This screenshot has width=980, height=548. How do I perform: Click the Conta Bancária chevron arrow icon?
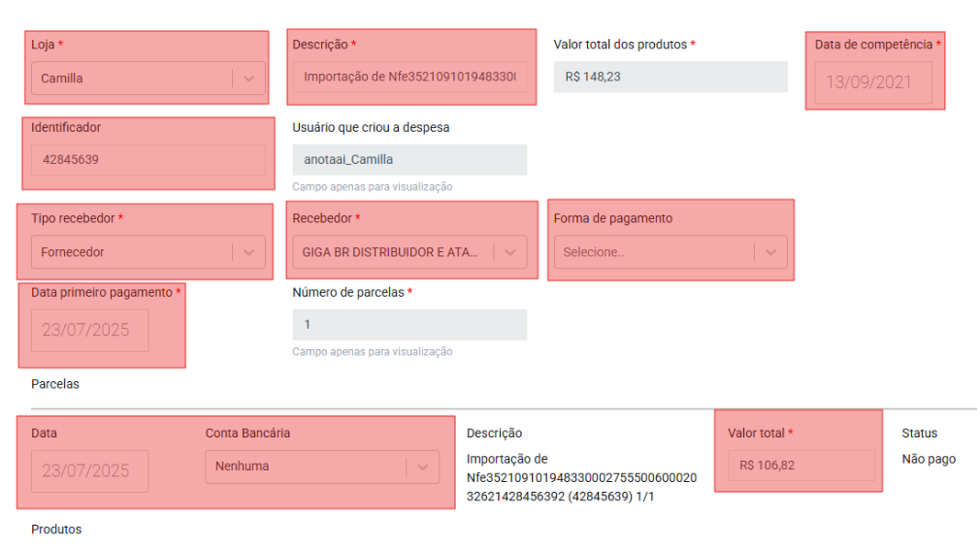tap(422, 467)
